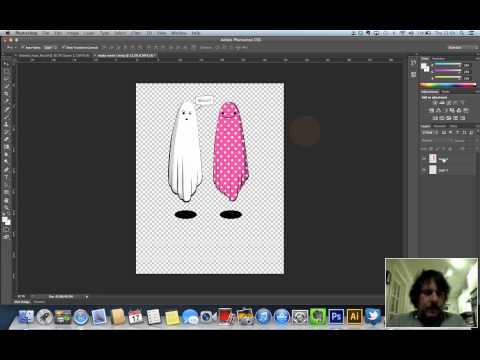Open the upper collapsed panel icon
This screenshot has width=480, height=360.
(x=413, y=62)
